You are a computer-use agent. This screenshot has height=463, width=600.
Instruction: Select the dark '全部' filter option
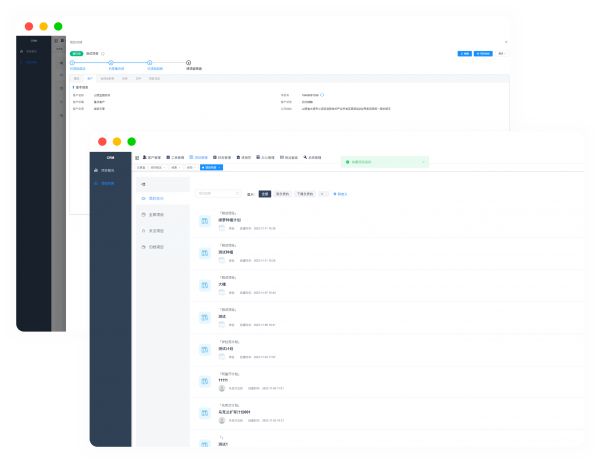[x=264, y=193]
